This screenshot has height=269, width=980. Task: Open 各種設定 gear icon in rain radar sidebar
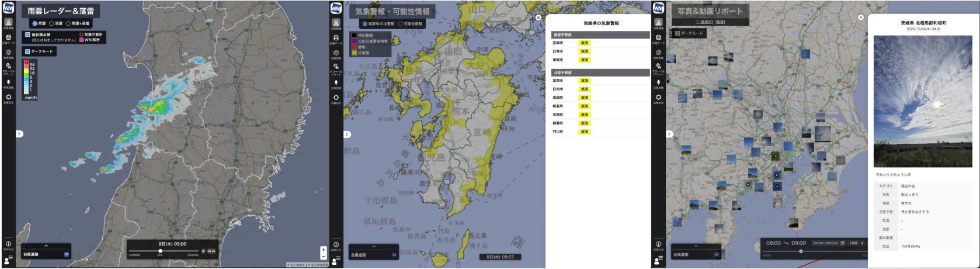[8, 98]
